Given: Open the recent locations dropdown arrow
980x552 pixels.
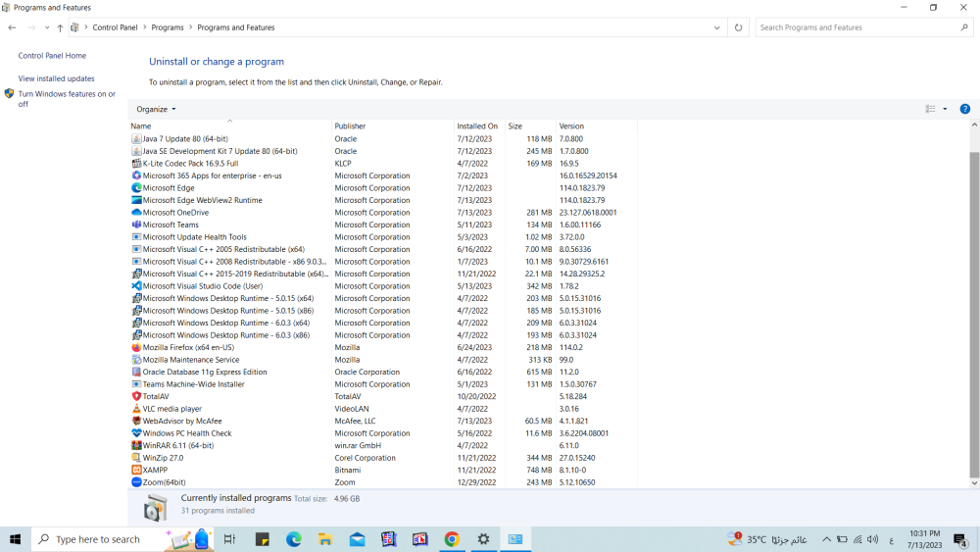Looking at the screenshot, I should tap(46, 27).
